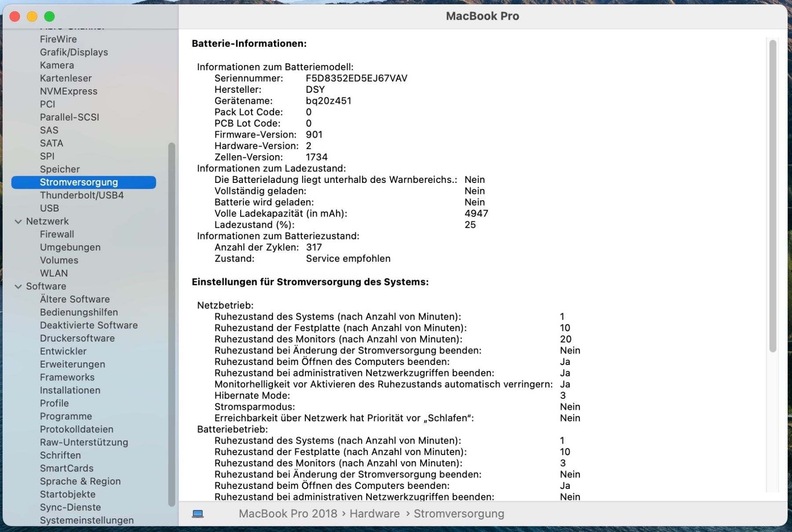This screenshot has width=792, height=532.
Task: Collapse the Netzwerk section chevron
Action: pyautogui.click(x=18, y=222)
